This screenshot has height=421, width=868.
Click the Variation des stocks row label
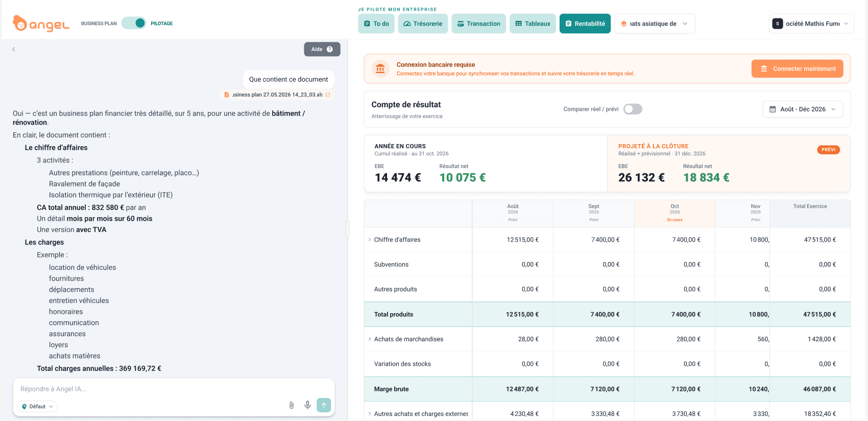point(402,364)
